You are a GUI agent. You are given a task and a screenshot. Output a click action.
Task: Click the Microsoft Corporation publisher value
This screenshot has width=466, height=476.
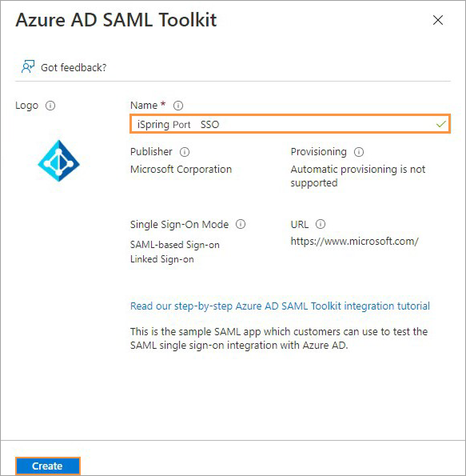181,169
